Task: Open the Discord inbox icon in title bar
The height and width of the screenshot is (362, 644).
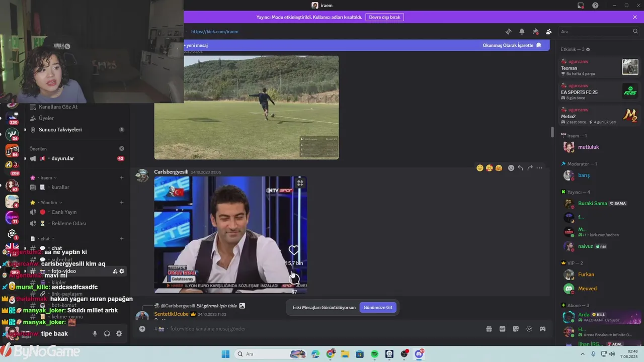Action: click(x=581, y=6)
